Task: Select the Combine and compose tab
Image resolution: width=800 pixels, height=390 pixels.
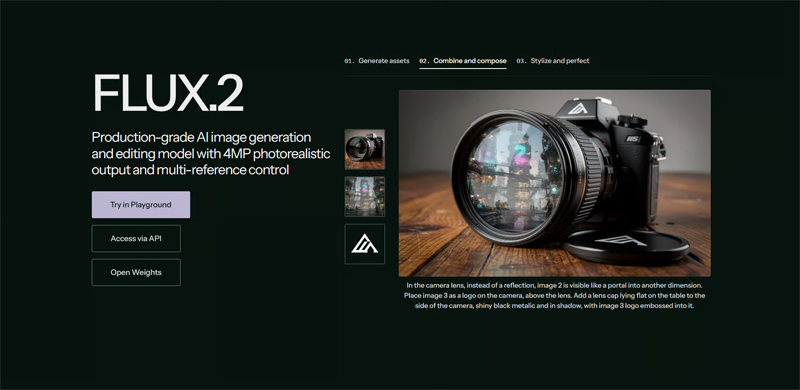Action: point(463,61)
